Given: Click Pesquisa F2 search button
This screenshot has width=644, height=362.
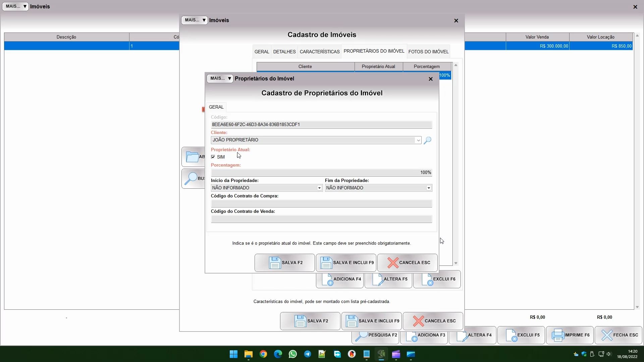Looking at the screenshot, I should (375, 335).
